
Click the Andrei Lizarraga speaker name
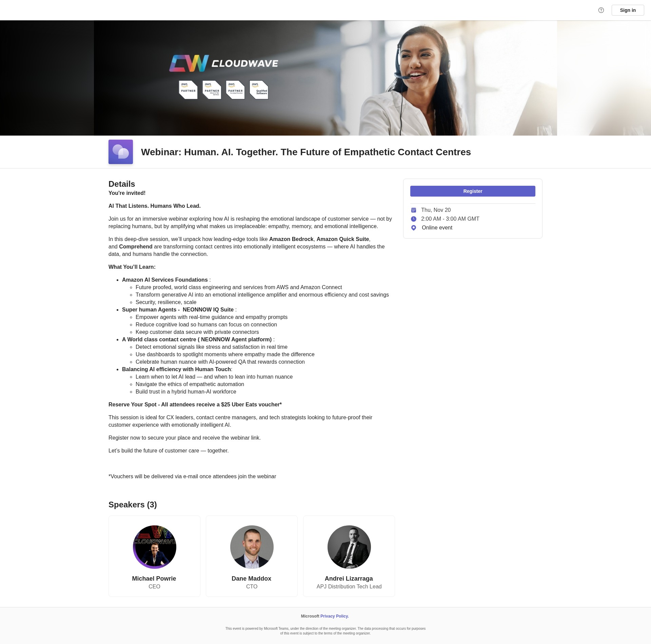349,579
